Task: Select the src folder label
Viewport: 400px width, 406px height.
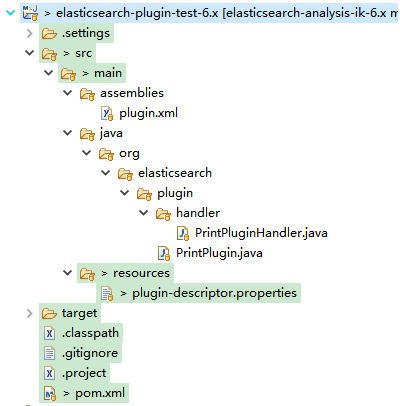Action: (x=83, y=53)
